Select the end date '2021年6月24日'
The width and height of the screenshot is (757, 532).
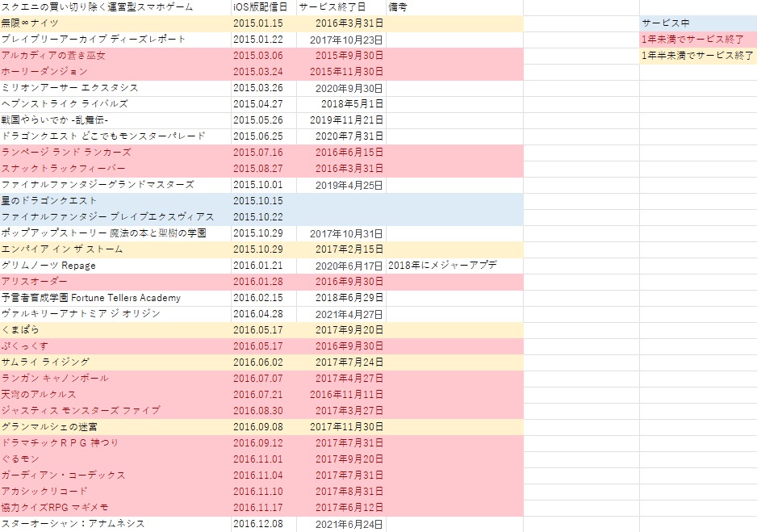pyautogui.click(x=341, y=524)
